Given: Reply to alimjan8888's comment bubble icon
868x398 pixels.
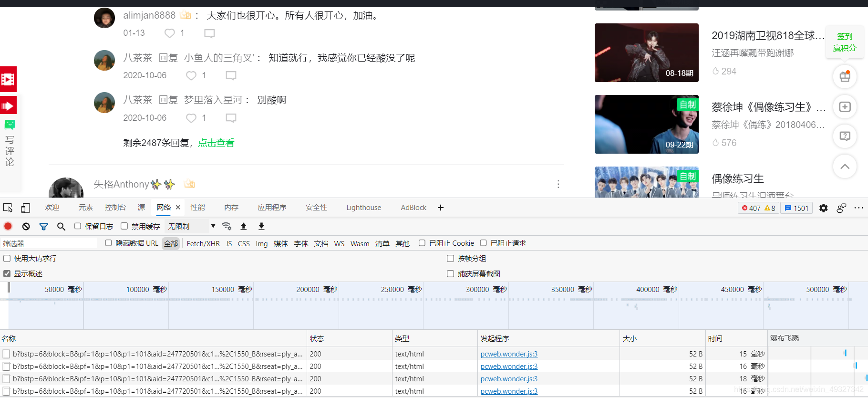Looking at the screenshot, I should coord(209,33).
